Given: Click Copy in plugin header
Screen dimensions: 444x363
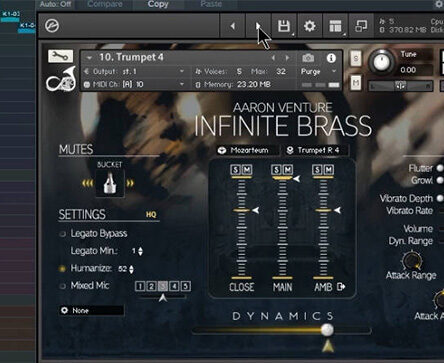Looking at the screenshot, I should click(158, 4).
